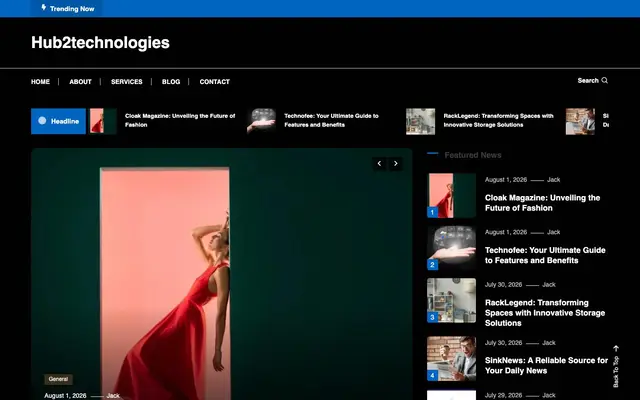Viewport: 640px width, 400px height.
Task: Click RackLegend ticker shelf thumbnail
Action: pos(420,121)
